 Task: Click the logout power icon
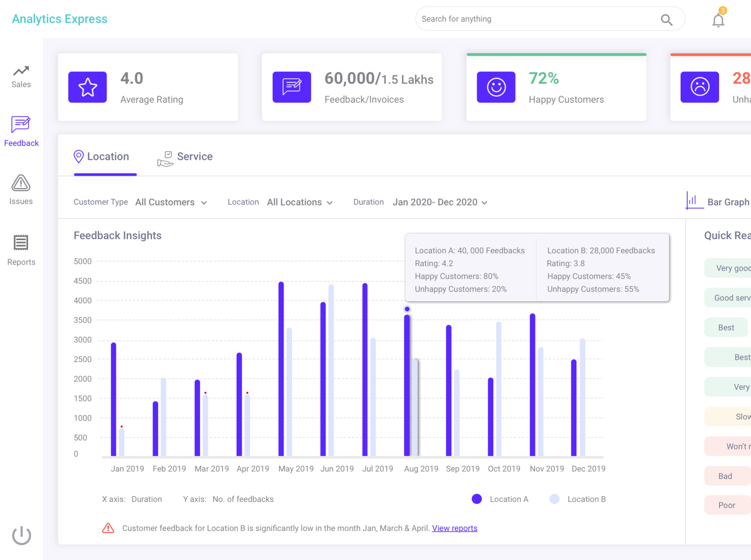[21, 535]
